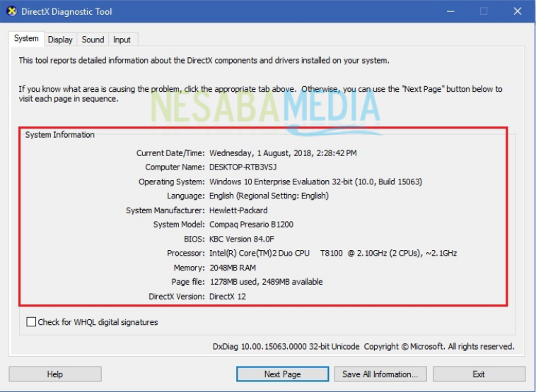Open the Sound tab
The width and height of the screenshot is (536, 392).
click(93, 40)
